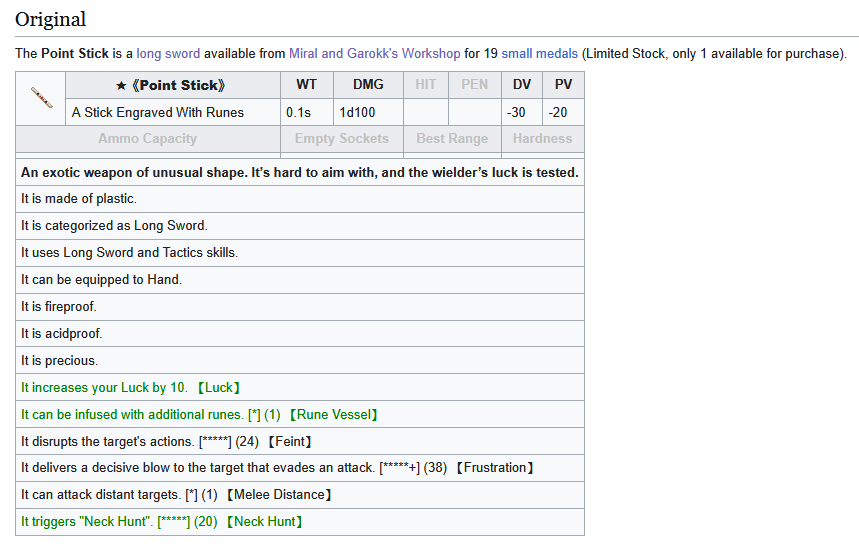The width and height of the screenshot is (859, 550).
Task: Click the Ammo Capacity header
Action: [x=148, y=139]
